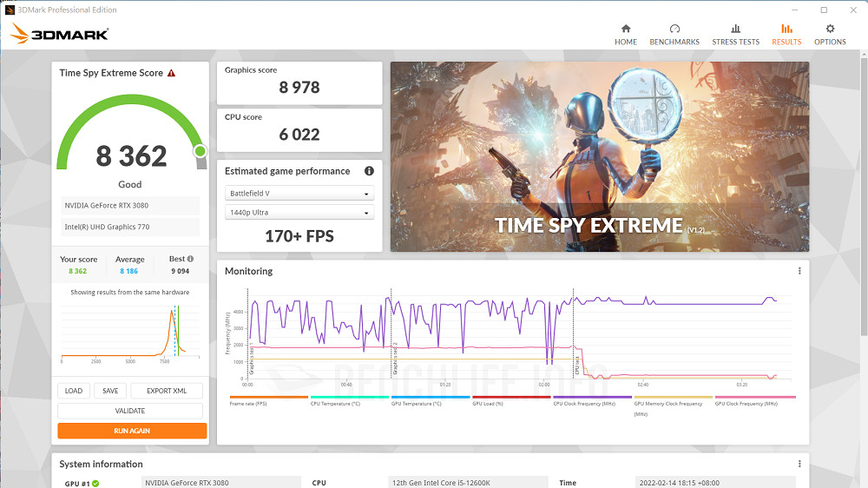Click the 3DMark logo
868x488 pixels.
click(59, 34)
